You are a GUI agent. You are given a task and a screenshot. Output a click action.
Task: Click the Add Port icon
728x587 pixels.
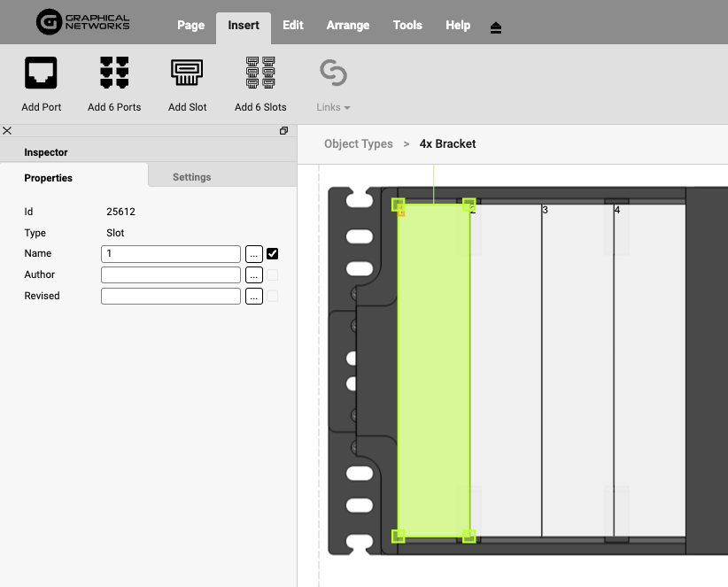coord(41,74)
